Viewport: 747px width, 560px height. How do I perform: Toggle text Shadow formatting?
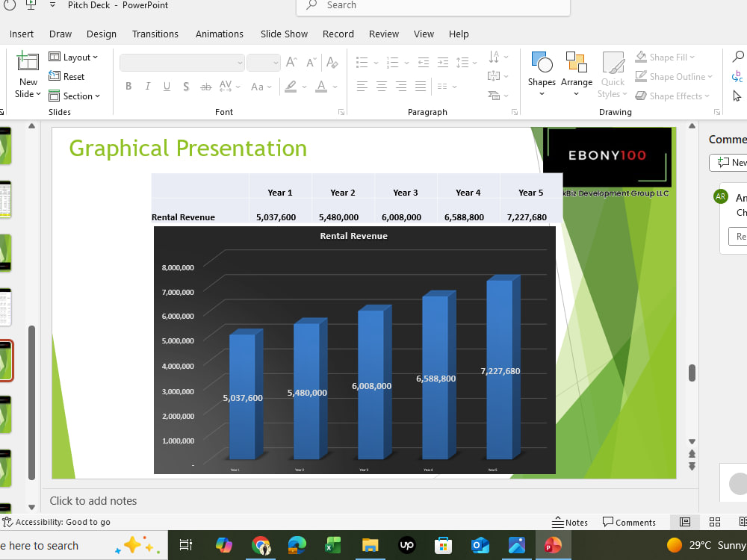pyautogui.click(x=186, y=86)
